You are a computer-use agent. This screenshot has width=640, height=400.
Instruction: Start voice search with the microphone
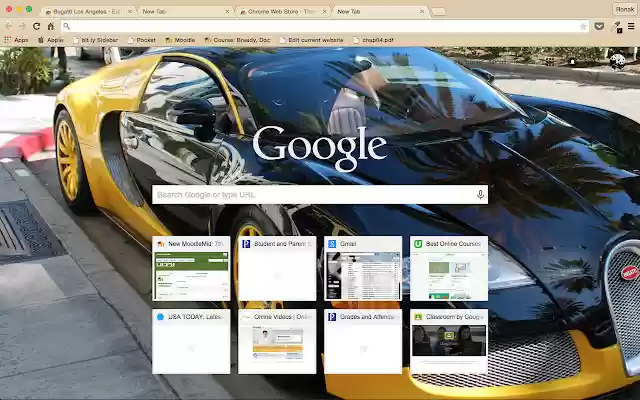click(x=480, y=195)
